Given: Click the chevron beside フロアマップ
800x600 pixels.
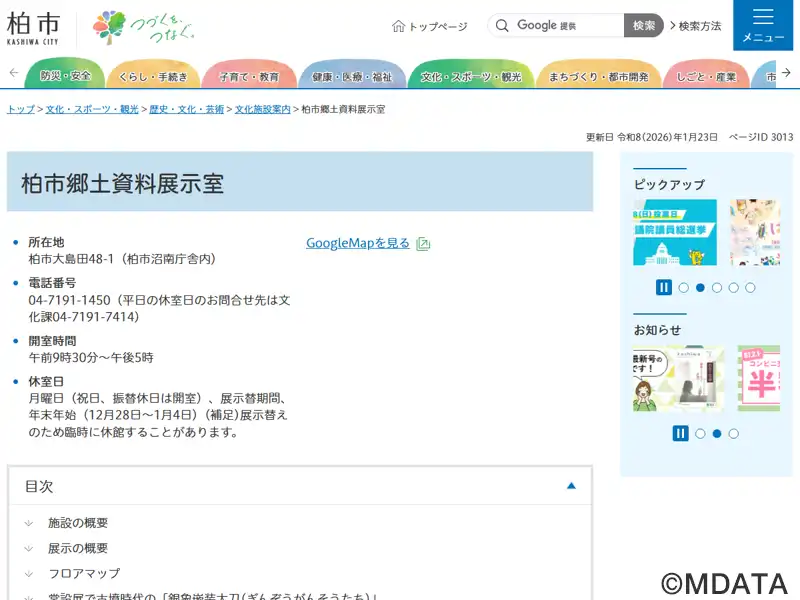Looking at the screenshot, I should (x=29, y=573).
